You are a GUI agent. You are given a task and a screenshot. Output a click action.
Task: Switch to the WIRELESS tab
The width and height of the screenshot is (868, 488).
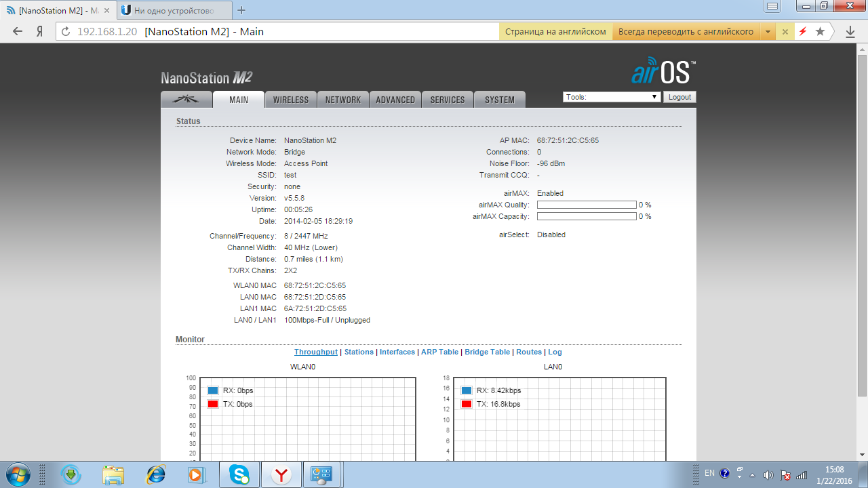(x=291, y=100)
